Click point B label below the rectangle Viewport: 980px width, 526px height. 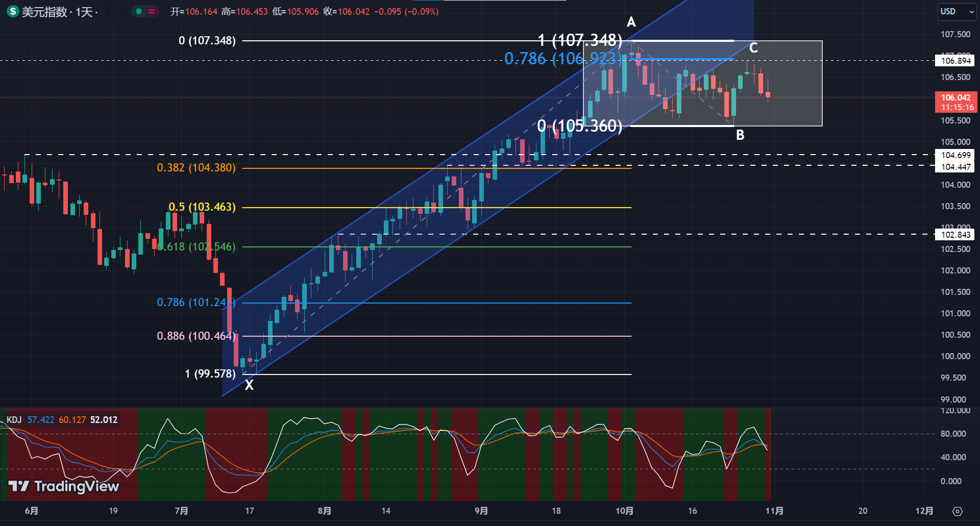[740, 135]
